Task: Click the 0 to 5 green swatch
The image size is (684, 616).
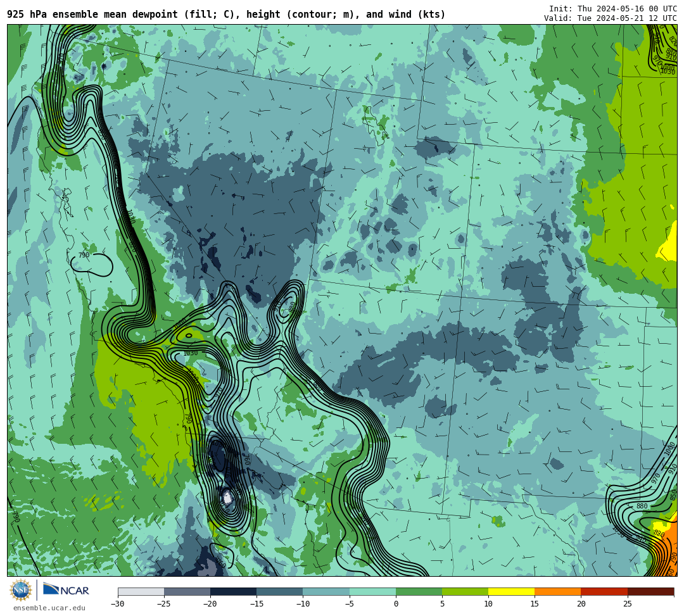Action: [419, 591]
